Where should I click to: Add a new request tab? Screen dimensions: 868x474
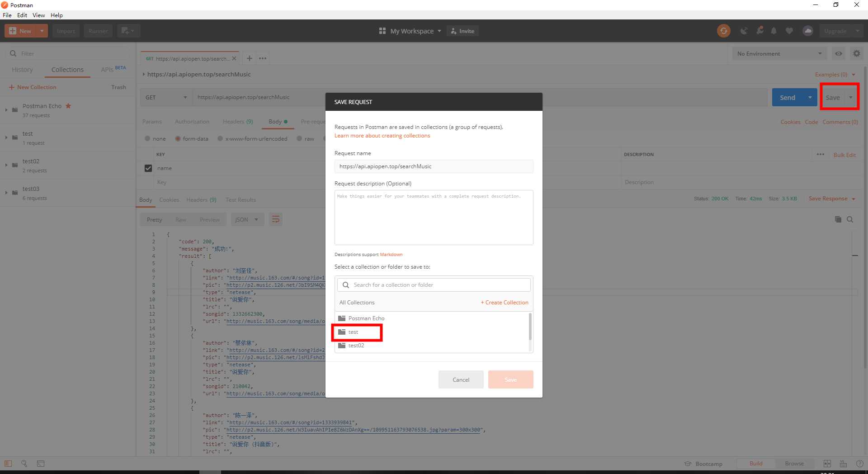(x=249, y=58)
